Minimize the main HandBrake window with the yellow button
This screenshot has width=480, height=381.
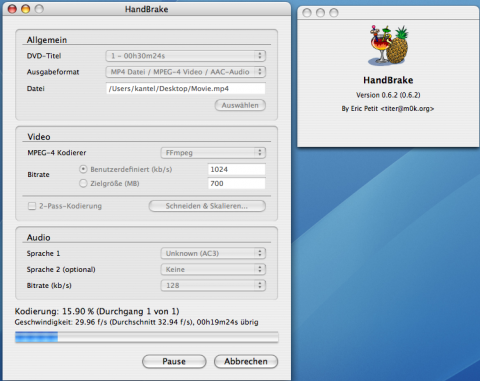[26, 9]
